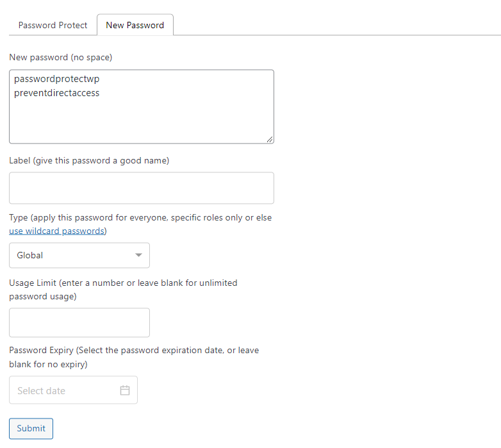
Task: Click the preventdirectaccess text line
Action: (56, 93)
